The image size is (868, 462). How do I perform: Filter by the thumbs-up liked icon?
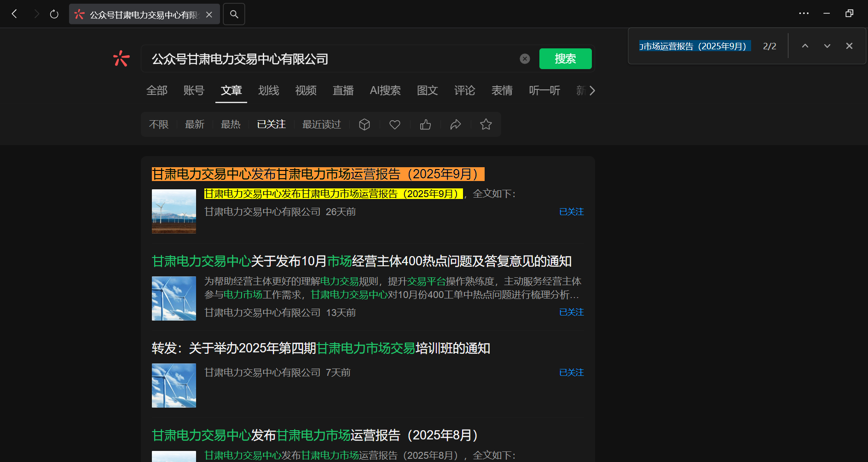tap(425, 124)
